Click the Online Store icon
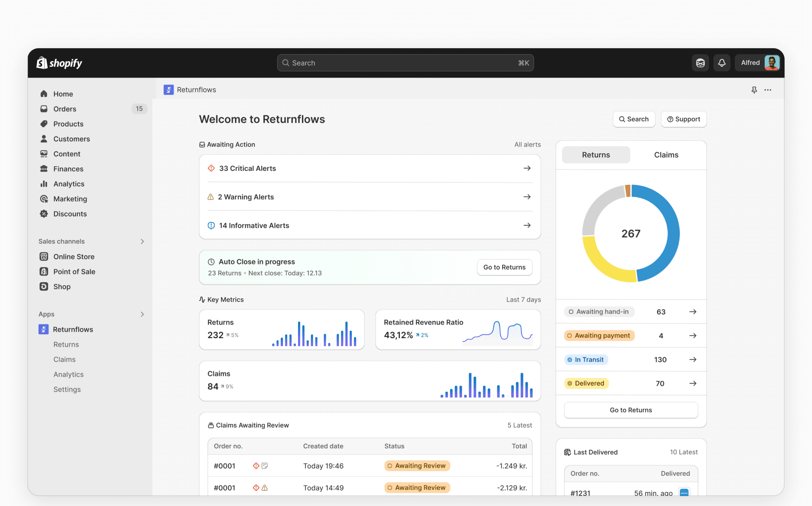Viewport: 812px width, 506px height. [x=44, y=257]
